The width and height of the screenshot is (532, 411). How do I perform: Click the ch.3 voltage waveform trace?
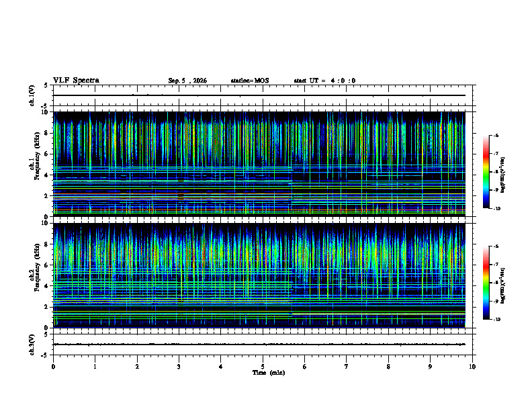[259, 345]
